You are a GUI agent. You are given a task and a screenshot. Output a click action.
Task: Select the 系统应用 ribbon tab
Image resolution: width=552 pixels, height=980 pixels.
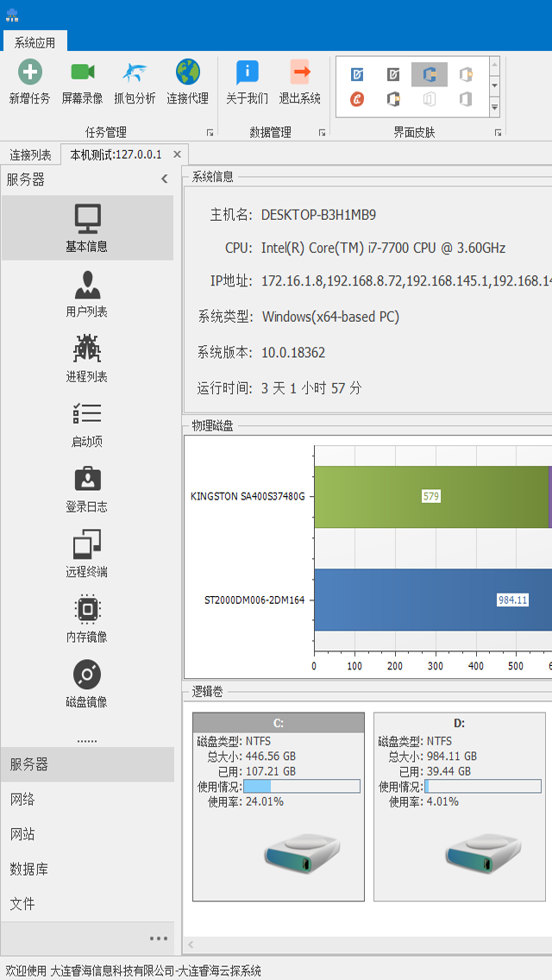pyautogui.click(x=35, y=42)
